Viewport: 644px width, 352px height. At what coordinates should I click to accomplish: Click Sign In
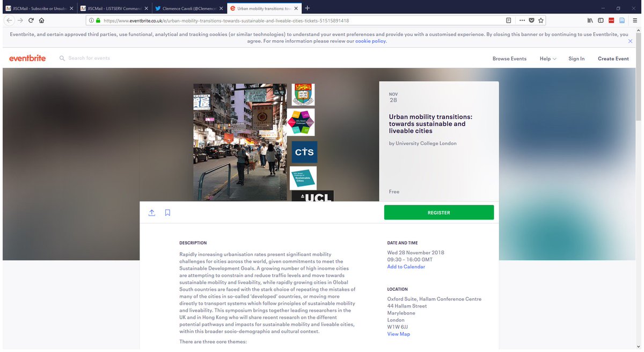pyautogui.click(x=576, y=59)
